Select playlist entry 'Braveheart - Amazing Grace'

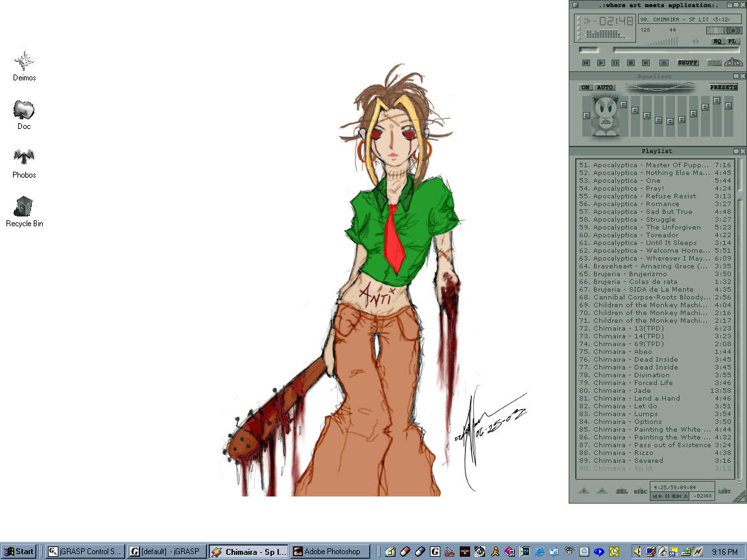(x=655, y=266)
